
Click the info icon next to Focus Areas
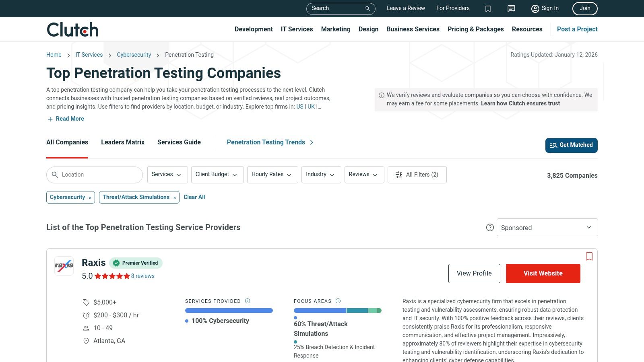coord(339,301)
